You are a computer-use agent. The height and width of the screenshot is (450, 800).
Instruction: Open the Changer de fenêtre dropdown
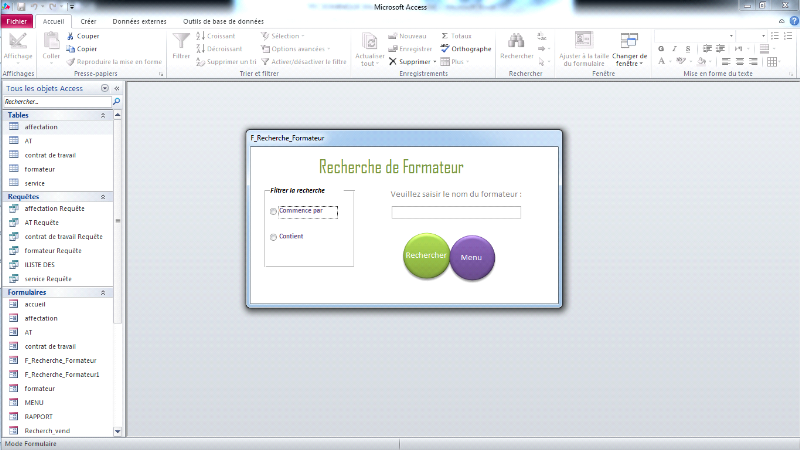point(629,50)
